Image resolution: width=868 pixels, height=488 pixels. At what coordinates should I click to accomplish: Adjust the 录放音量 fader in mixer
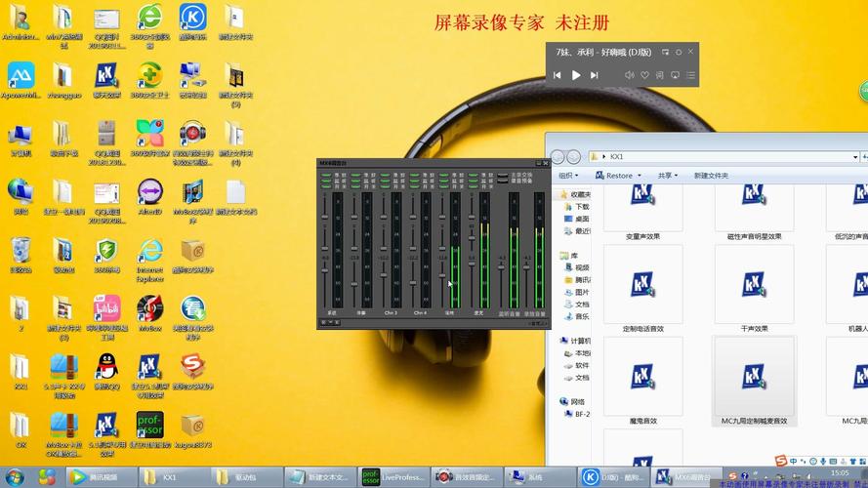[526, 267]
